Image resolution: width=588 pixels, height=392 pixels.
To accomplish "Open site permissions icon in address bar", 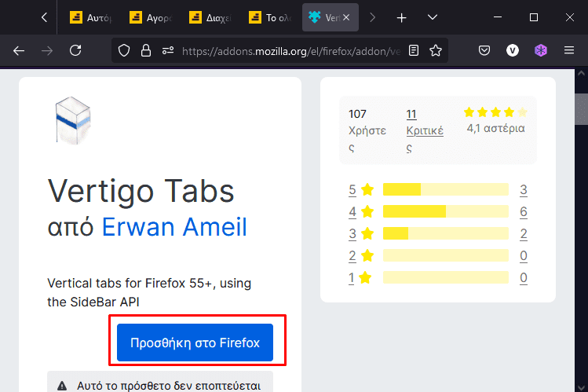I will tap(168, 50).
